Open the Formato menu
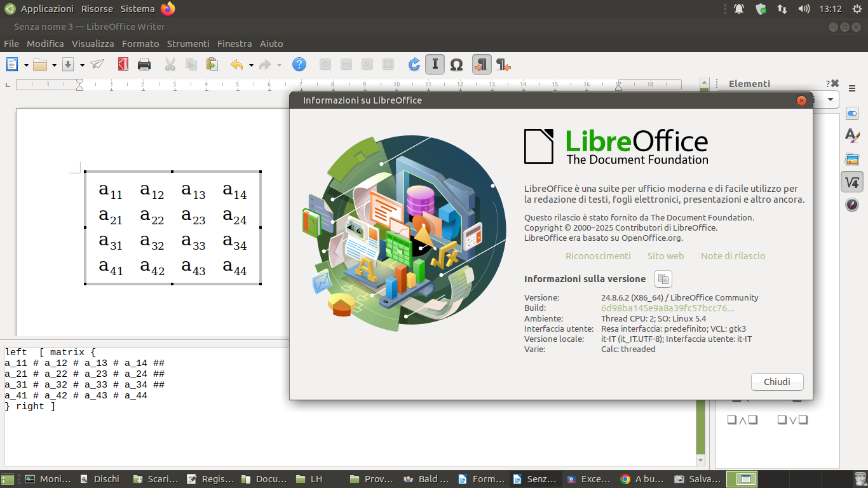This screenshot has width=868, height=488. click(x=140, y=44)
